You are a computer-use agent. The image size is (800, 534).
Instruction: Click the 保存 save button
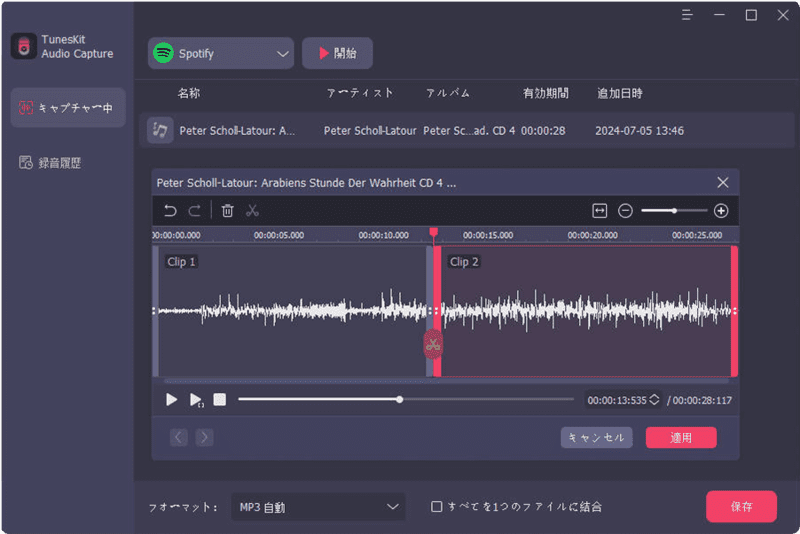coord(741,506)
